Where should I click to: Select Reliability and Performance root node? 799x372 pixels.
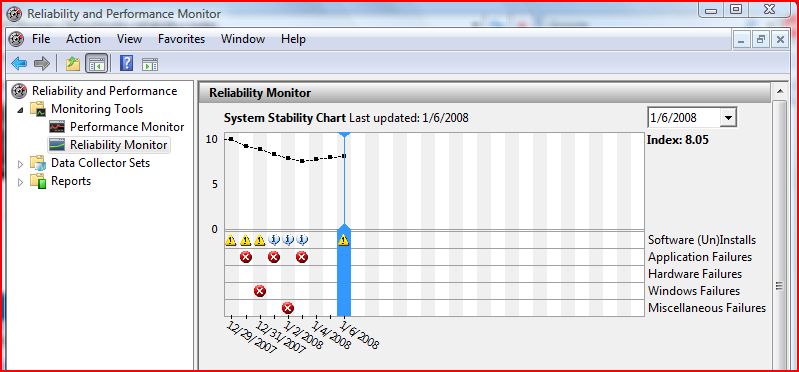pyautogui.click(x=104, y=91)
